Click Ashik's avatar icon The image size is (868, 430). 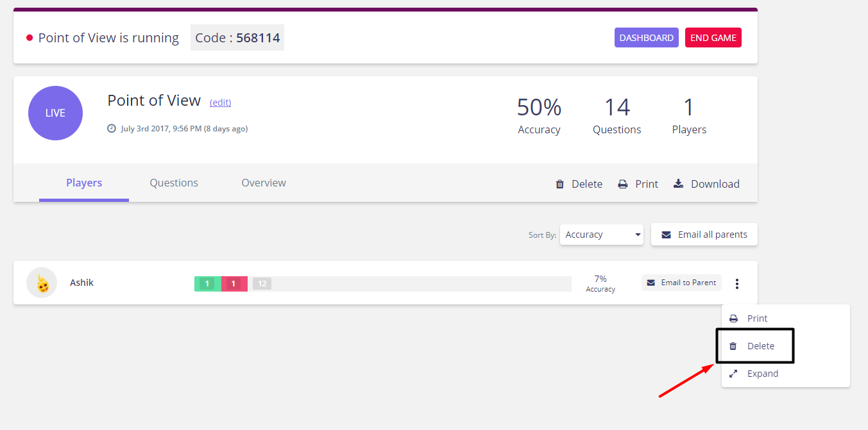42,283
